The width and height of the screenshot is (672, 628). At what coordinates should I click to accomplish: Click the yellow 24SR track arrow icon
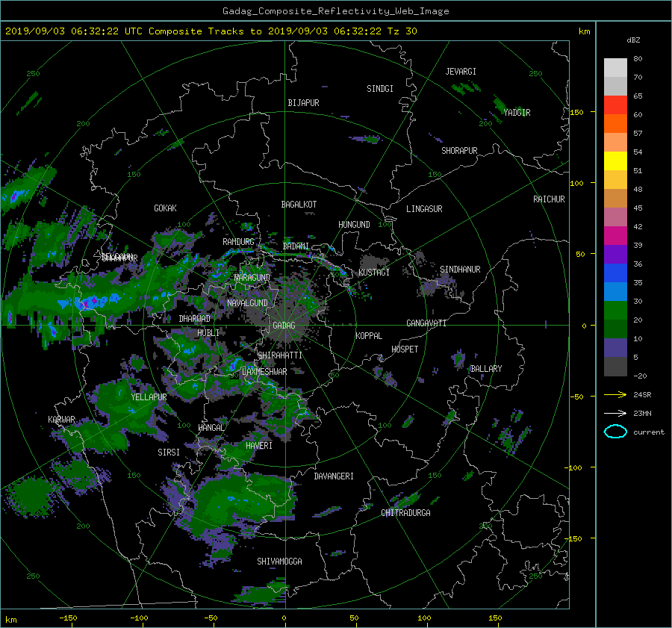(x=615, y=395)
